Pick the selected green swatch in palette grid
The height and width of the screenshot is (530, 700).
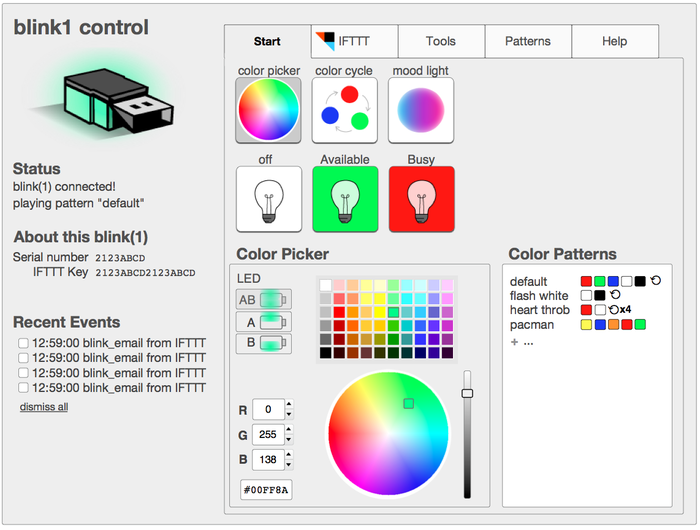click(x=393, y=312)
